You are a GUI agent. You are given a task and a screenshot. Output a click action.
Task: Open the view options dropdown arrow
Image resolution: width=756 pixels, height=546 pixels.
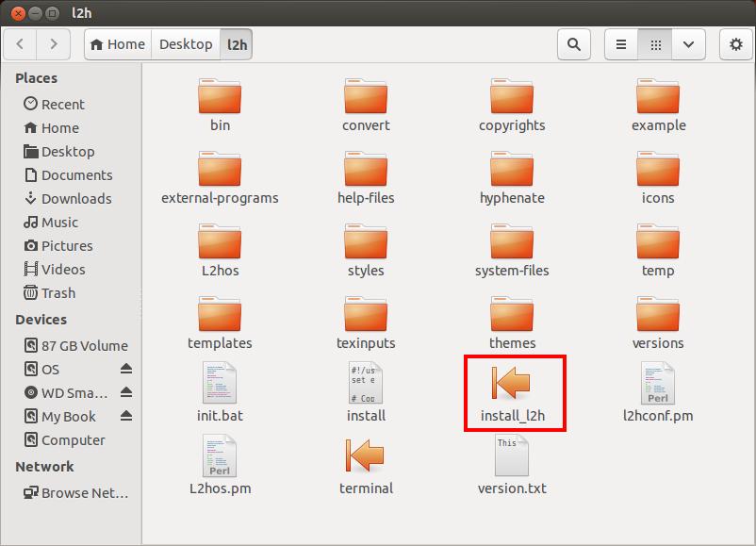(689, 44)
